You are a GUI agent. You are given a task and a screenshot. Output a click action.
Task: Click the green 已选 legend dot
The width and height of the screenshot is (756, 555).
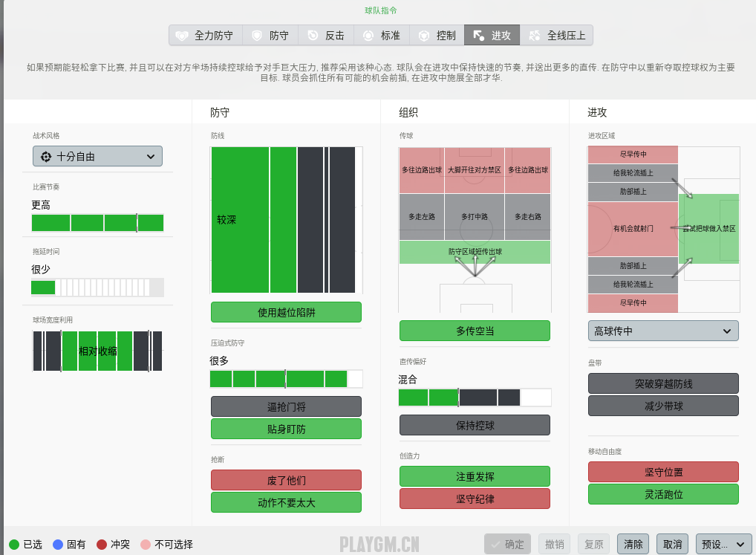(x=14, y=545)
